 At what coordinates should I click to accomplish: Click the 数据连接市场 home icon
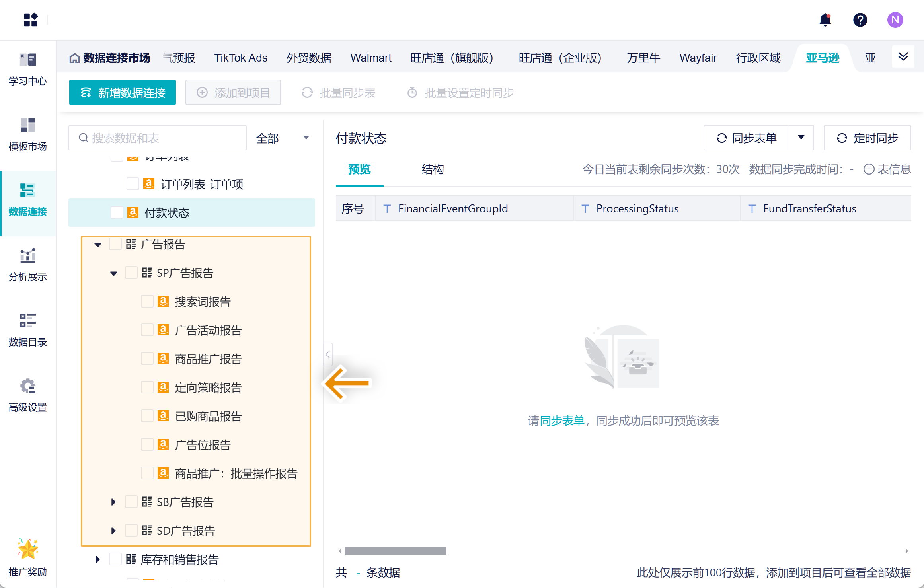coord(74,58)
